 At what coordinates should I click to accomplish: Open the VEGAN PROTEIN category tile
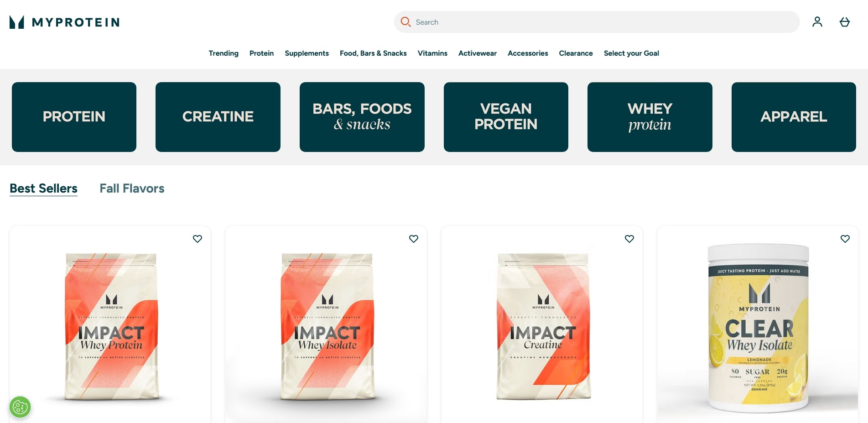click(506, 117)
